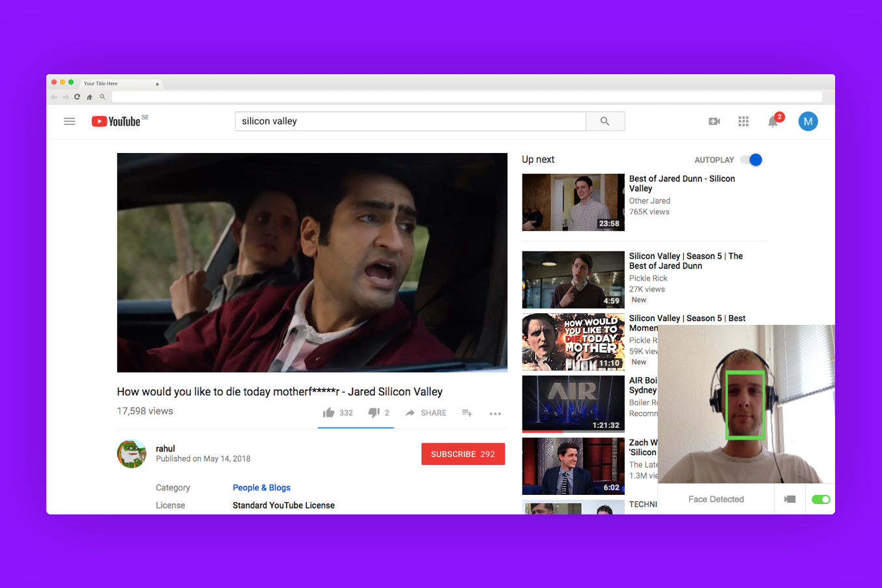Open the People & Blogs category link
This screenshot has width=882, height=588.
[261, 488]
